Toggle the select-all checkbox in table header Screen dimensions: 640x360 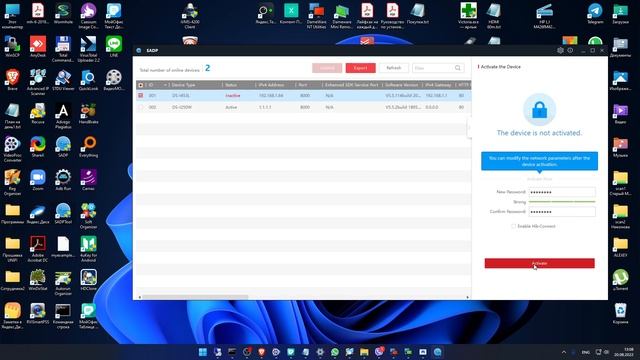[x=140, y=85]
